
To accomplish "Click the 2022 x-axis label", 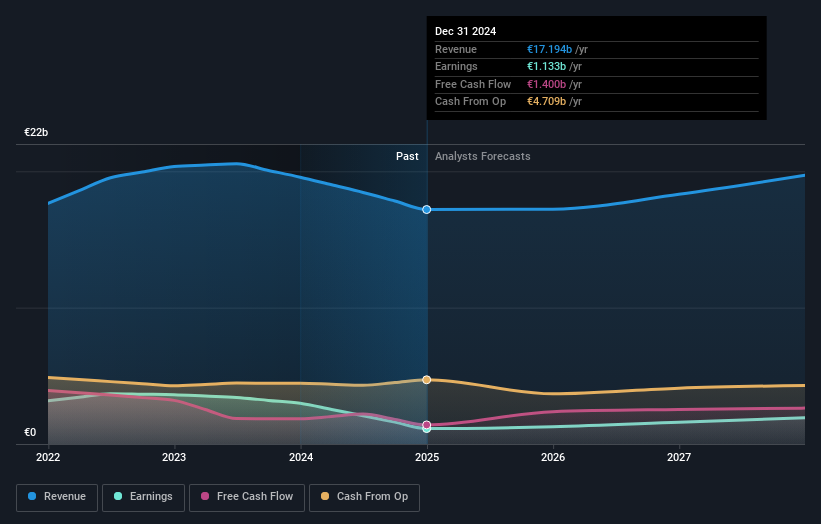I will 48,457.
